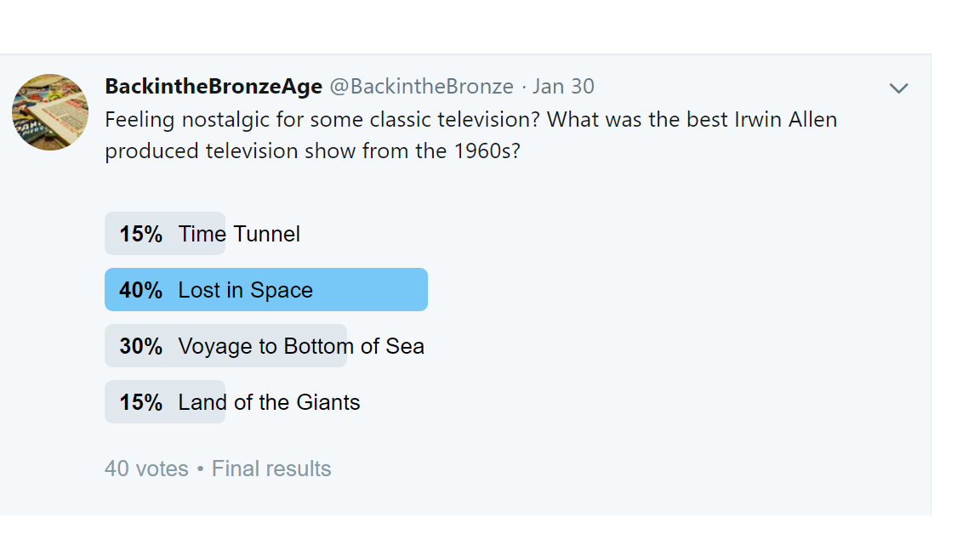Image resolution: width=980 pixels, height=551 pixels.
Task: Click the Irwin Allen tweet text
Action: click(x=470, y=135)
